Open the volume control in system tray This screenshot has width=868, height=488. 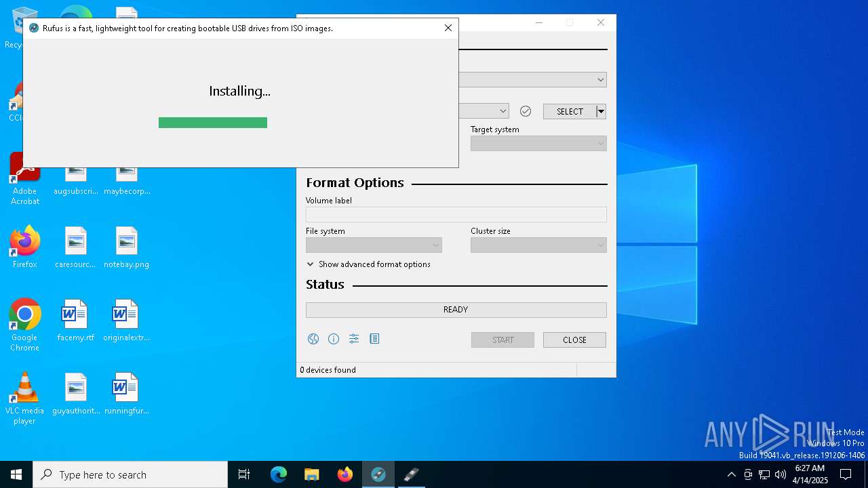(x=781, y=474)
